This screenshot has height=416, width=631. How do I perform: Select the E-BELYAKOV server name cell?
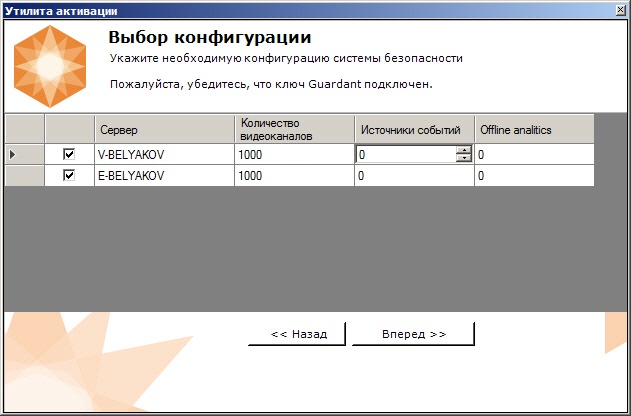click(x=165, y=175)
